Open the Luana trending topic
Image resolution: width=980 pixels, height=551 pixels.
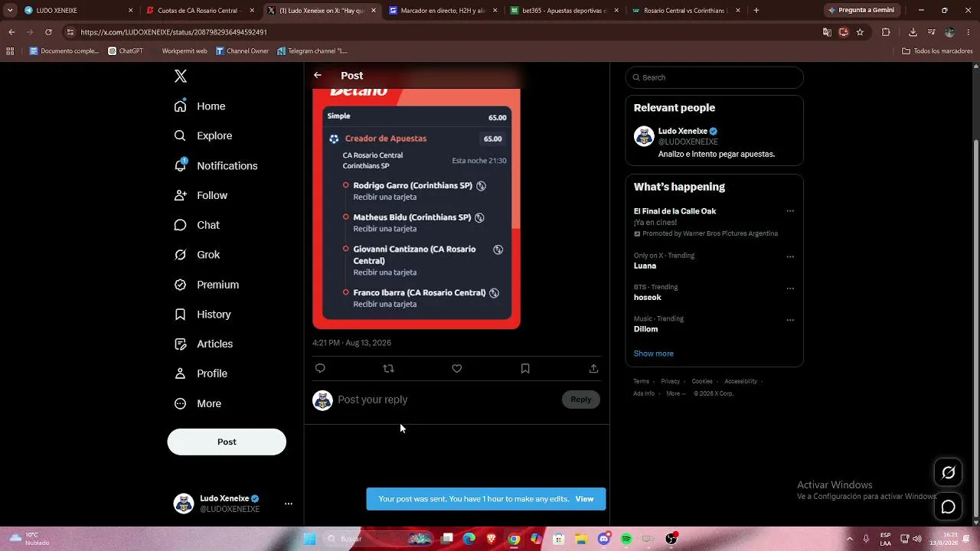(645, 266)
